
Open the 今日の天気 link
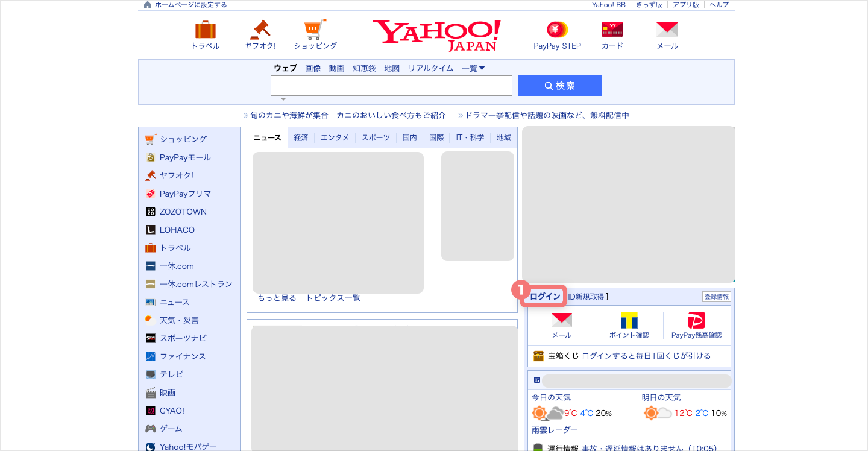pos(551,397)
